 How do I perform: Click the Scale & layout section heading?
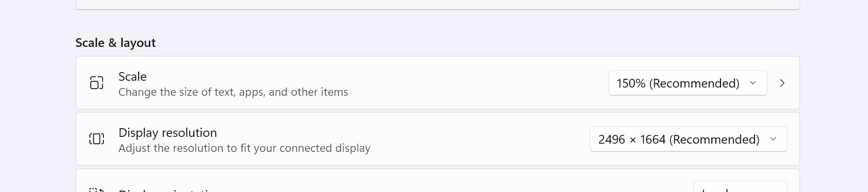tap(116, 43)
